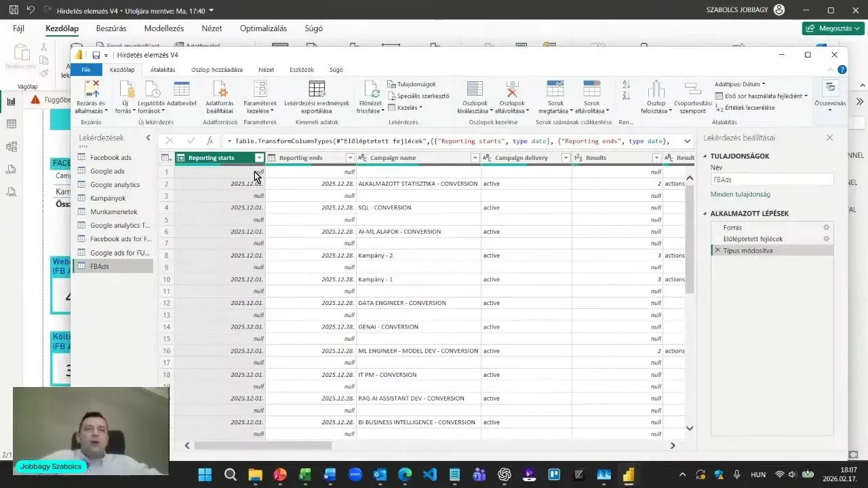Click the query Név input field
The height and width of the screenshot is (488, 868).
(x=772, y=180)
